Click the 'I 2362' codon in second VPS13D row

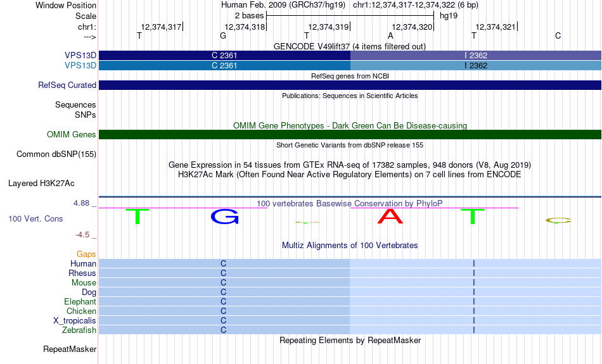(x=476, y=66)
